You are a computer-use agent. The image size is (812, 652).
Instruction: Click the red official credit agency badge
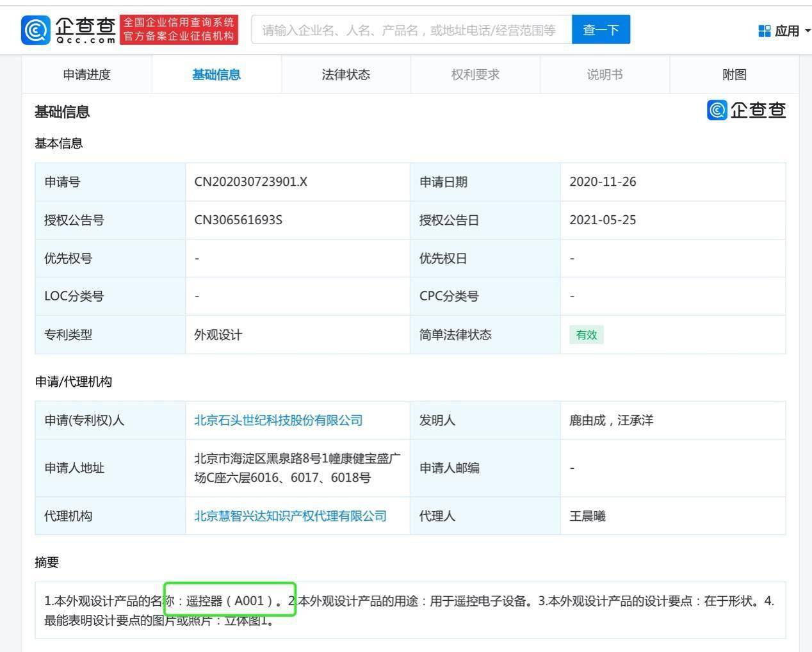[x=179, y=30]
